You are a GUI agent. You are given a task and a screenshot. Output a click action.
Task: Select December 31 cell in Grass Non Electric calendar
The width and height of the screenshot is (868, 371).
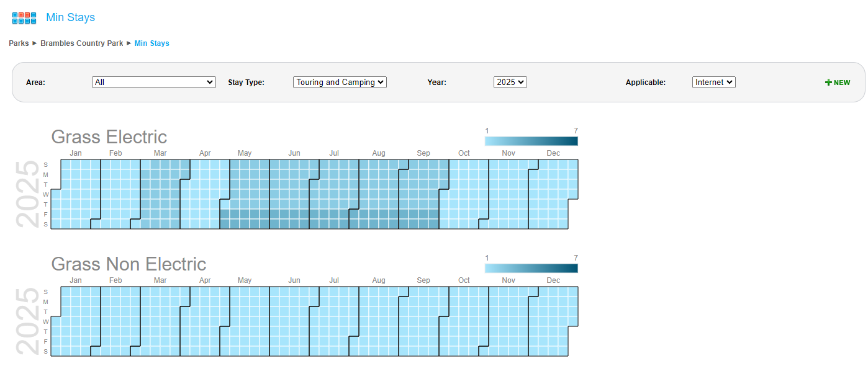tap(573, 321)
